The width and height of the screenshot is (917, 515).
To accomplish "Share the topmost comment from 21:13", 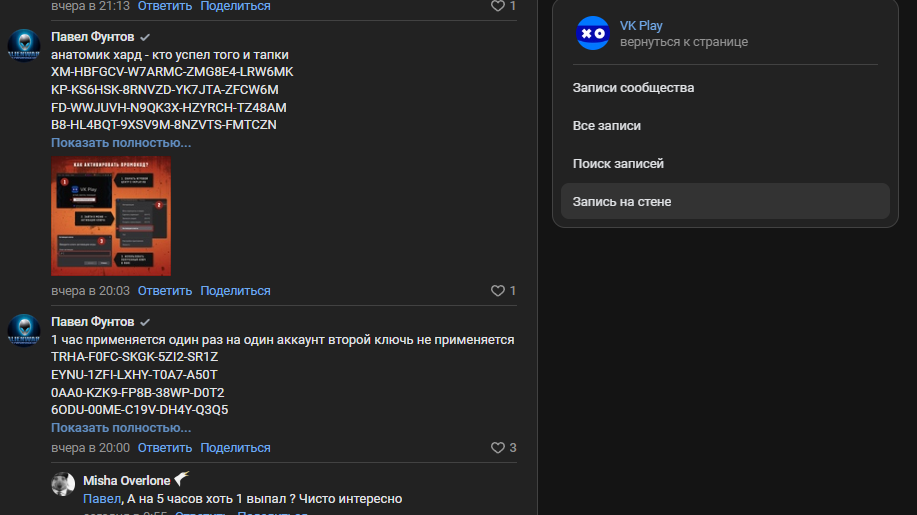I will pos(235,6).
